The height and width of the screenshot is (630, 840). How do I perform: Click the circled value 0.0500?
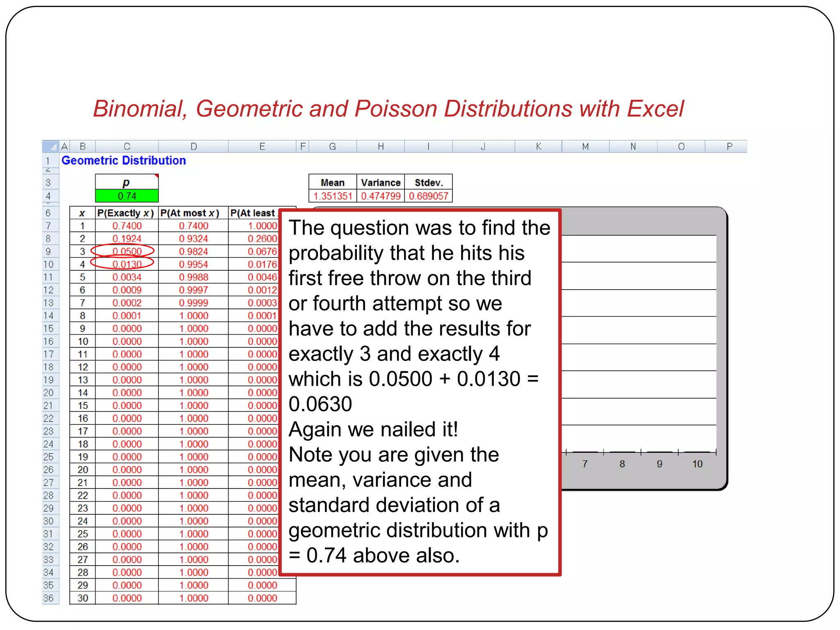127,251
